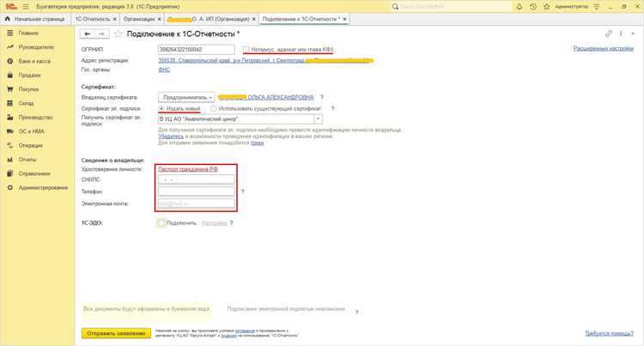The image size is (644, 346).
Task: Copy link icon at form top right
Action: (x=609, y=33)
